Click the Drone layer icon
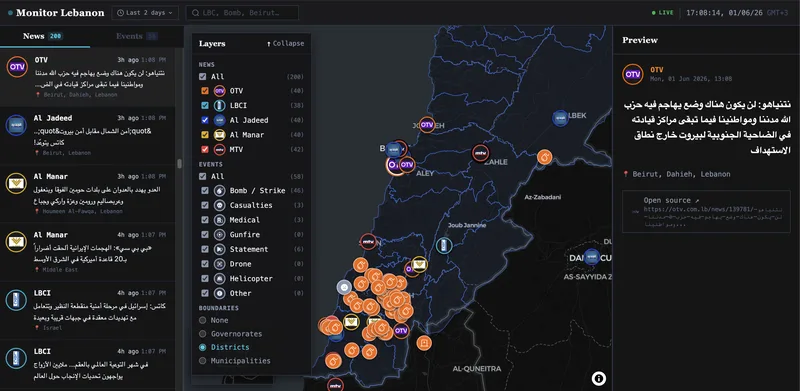The width and height of the screenshot is (800, 391). coord(219,264)
